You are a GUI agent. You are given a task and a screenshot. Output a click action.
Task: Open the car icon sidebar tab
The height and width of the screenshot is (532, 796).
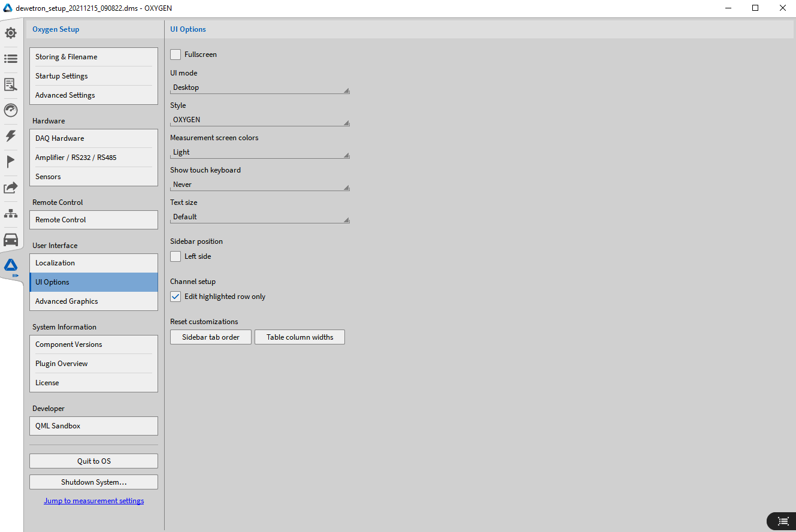[x=11, y=240]
